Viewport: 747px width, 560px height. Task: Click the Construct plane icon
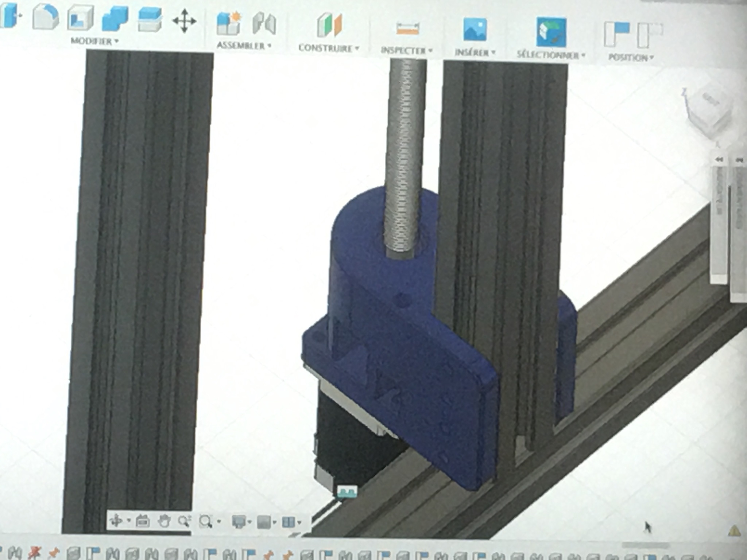(x=329, y=26)
